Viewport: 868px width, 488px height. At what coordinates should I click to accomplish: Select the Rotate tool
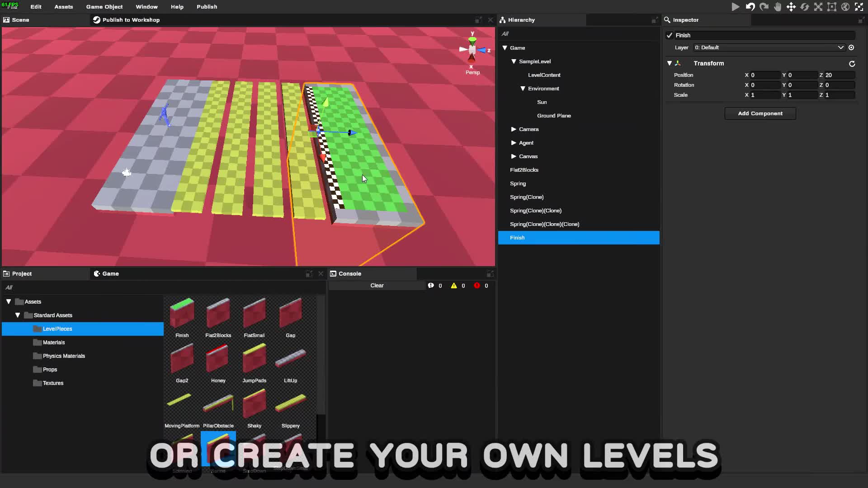[805, 7]
